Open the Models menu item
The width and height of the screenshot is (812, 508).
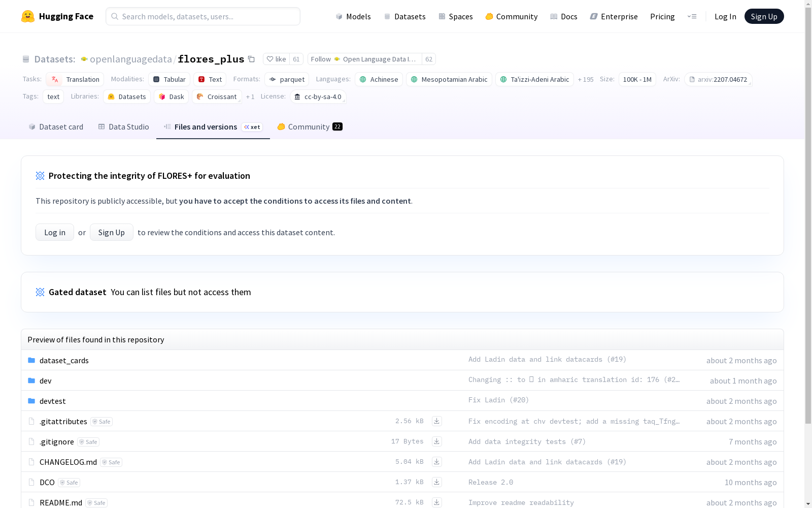tap(353, 16)
